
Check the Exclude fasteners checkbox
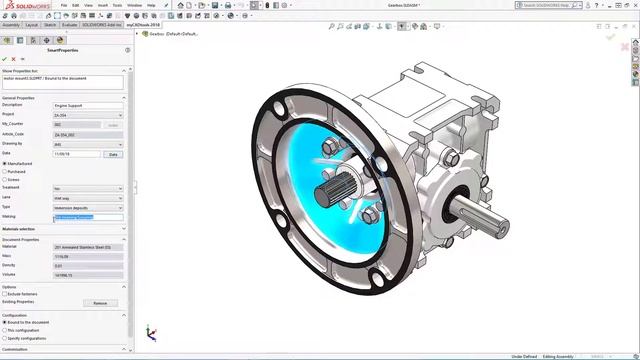click(x=4, y=294)
